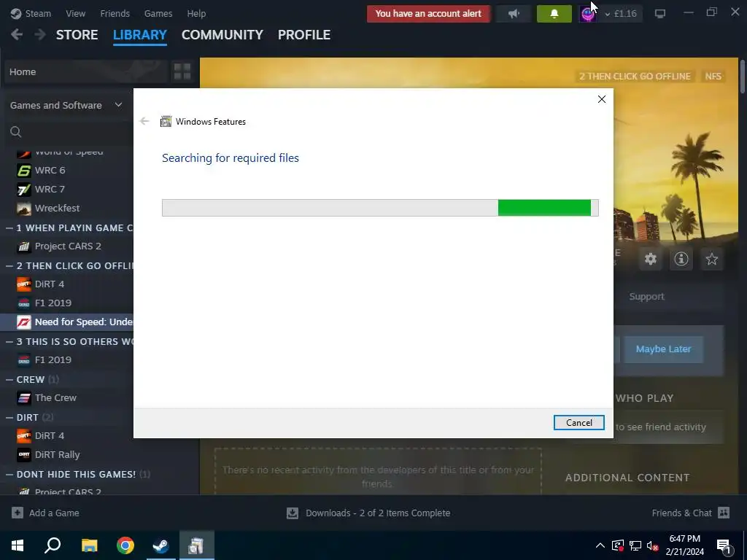Collapse the DONT HIDE THIS GAMES! category

(9, 474)
